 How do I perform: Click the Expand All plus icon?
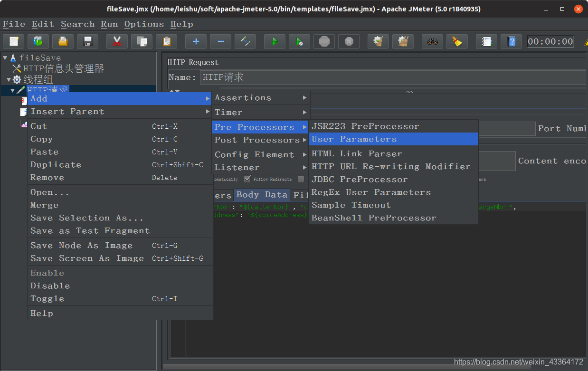(196, 41)
